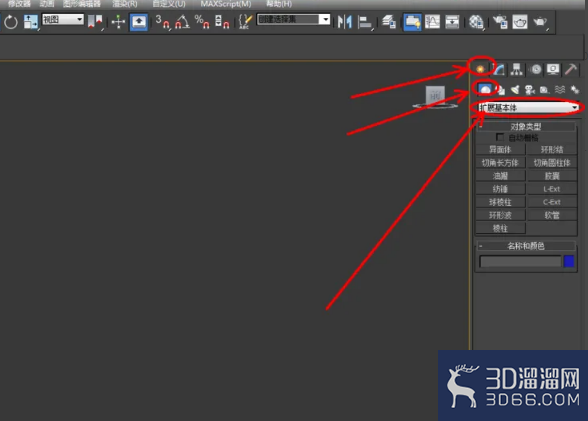Click the 球棱柱 button
Image resolution: width=588 pixels, height=421 pixels.
click(x=500, y=202)
